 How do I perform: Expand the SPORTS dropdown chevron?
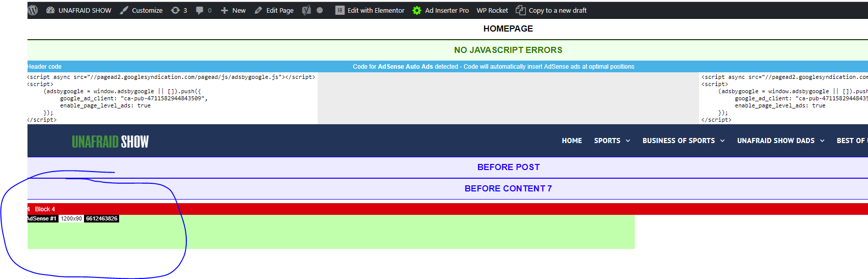(628, 141)
